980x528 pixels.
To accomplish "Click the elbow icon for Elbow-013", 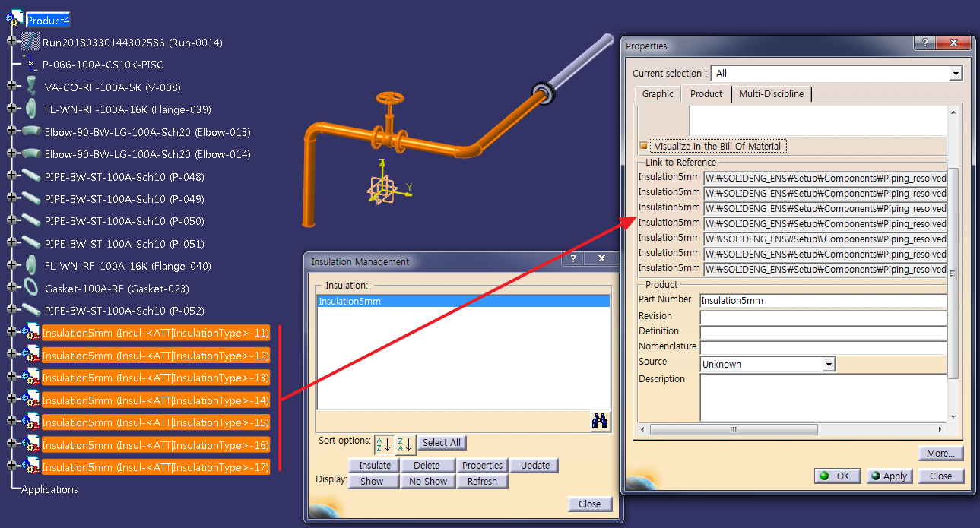I will (x=31, y=131).
